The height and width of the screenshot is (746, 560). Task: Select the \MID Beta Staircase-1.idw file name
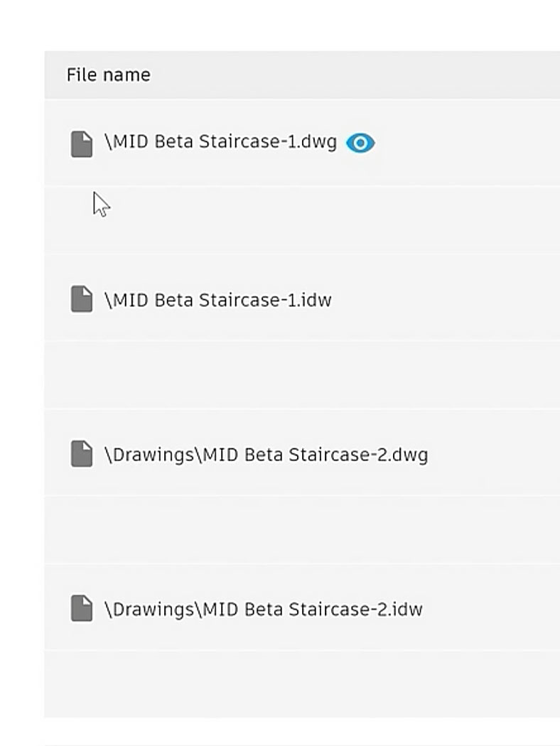point(217,300)
